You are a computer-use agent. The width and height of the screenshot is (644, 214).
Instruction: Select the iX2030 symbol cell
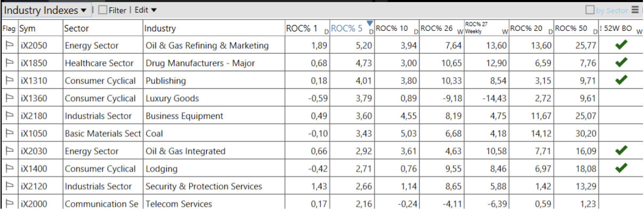pos(34,151)
